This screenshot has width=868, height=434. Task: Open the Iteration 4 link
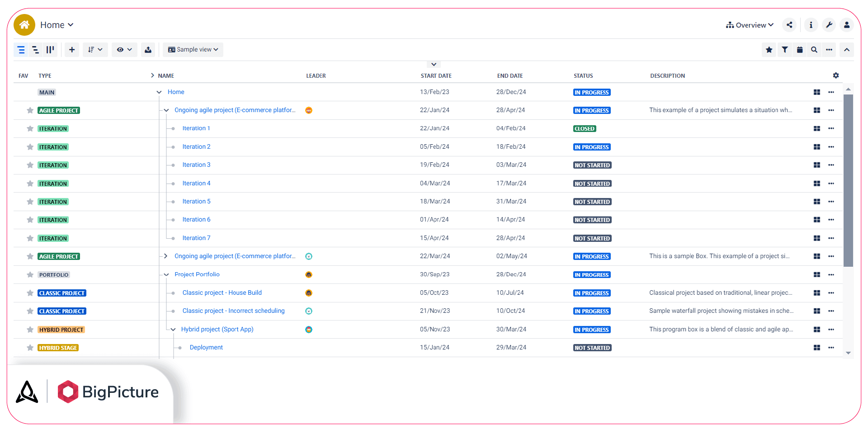196,183
